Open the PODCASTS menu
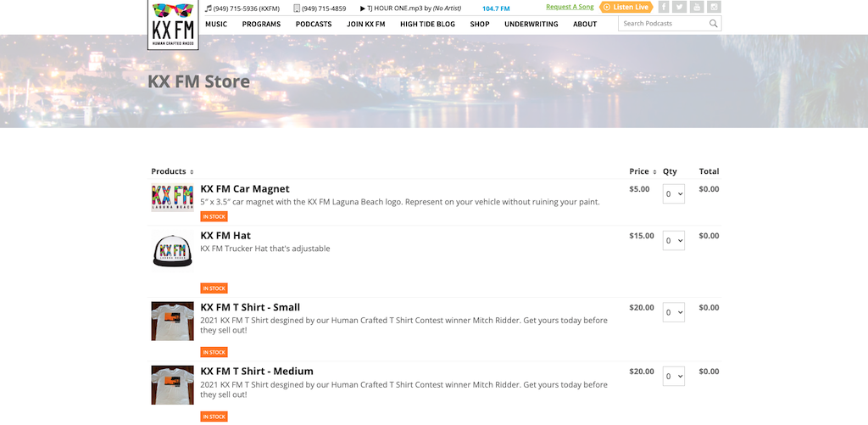 click(x=314, y=24)
